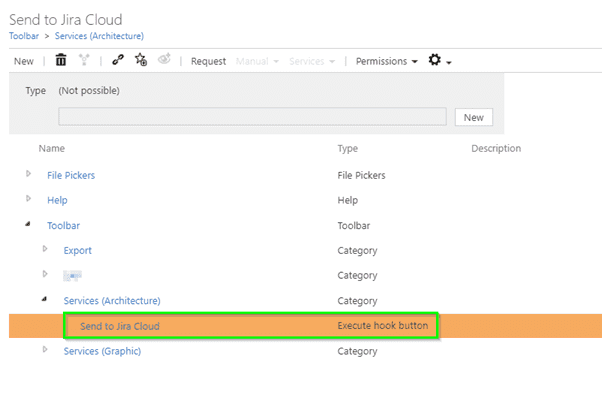
Task: Click the New button beside input field
Action: [474, 117]
